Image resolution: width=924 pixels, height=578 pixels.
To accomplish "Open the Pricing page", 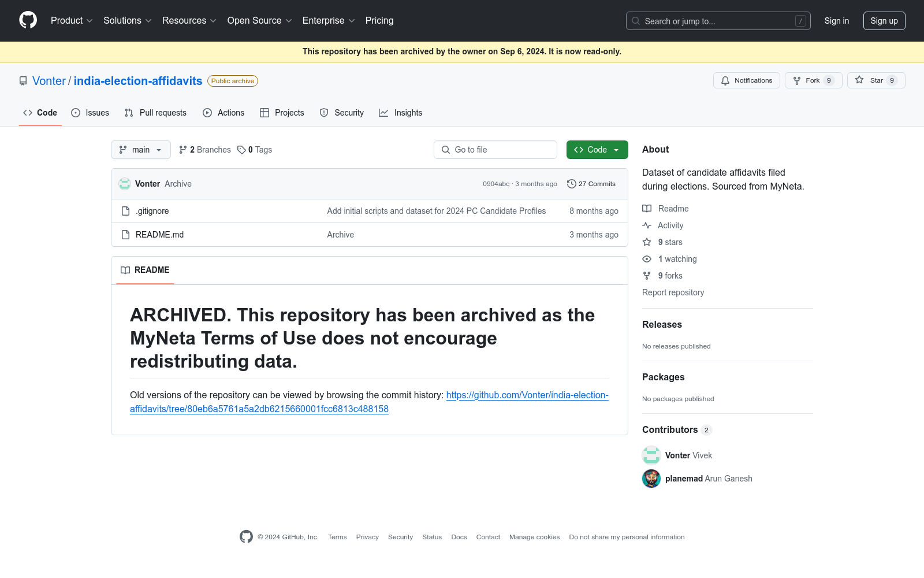I will click(379, 21).
